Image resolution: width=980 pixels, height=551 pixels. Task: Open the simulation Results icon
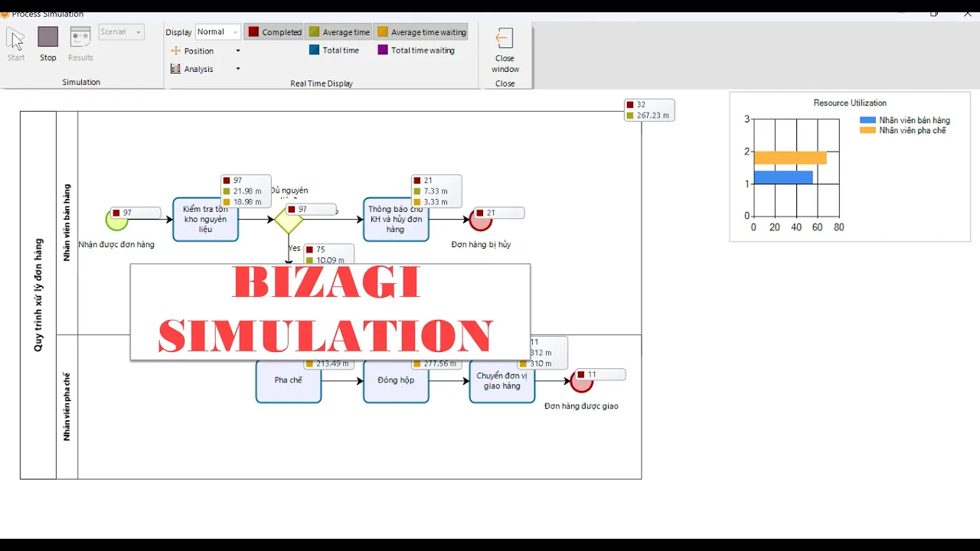[80, 37]
